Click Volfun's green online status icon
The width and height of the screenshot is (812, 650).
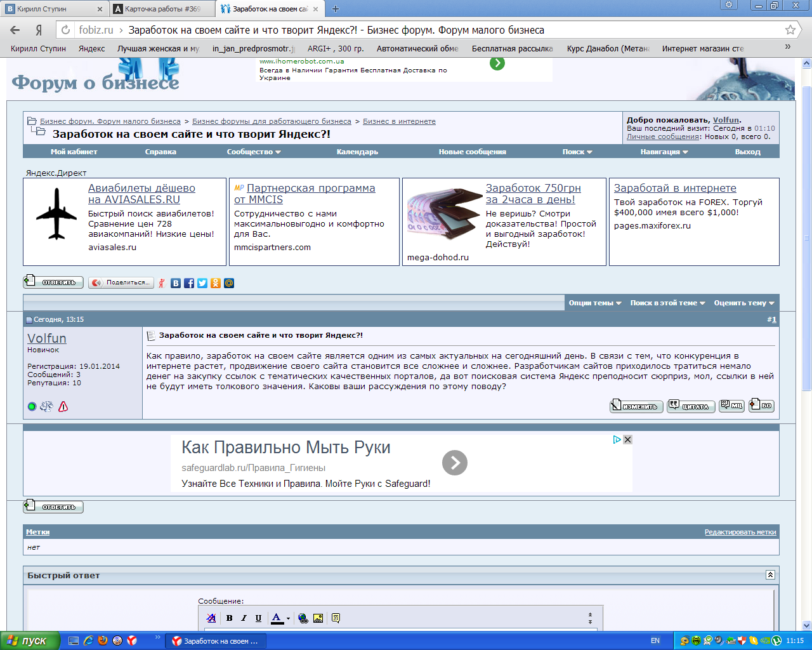pyautogui.click(x=32, y=407)
